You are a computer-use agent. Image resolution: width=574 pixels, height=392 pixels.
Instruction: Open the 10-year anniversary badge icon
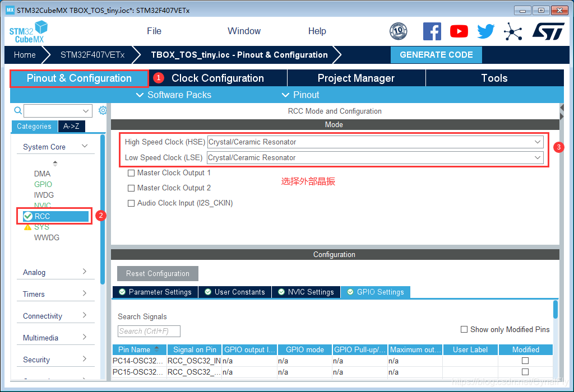399,31
